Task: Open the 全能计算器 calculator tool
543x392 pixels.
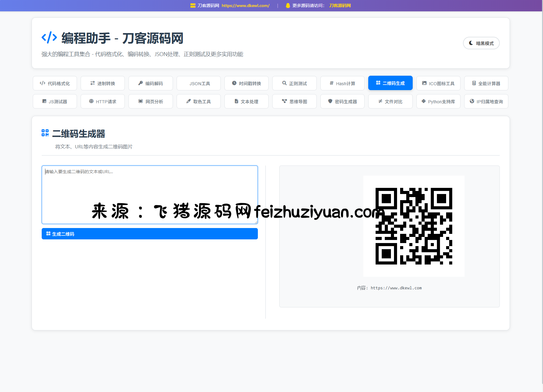Action: [x=486, y=83]
